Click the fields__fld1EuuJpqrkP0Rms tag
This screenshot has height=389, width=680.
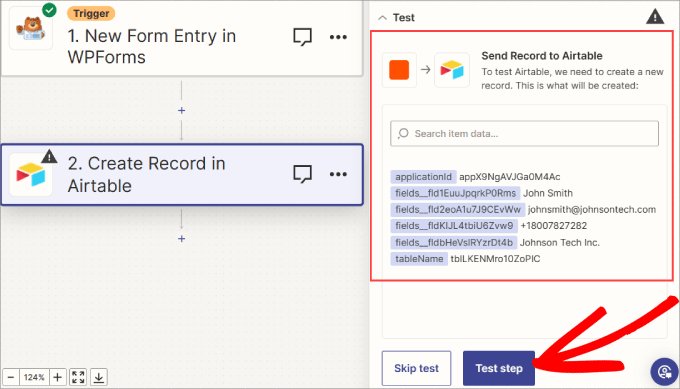pos(455,193)
